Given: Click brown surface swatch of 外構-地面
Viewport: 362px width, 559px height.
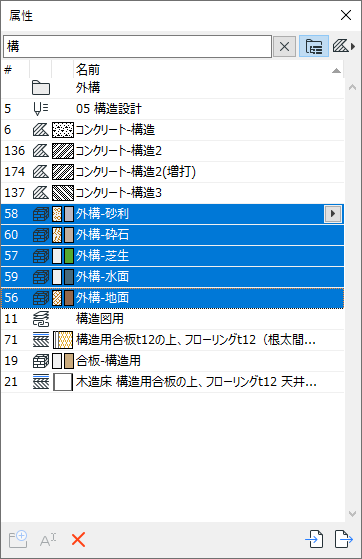Looking at the screenshot, I should [x=69, y=298].
